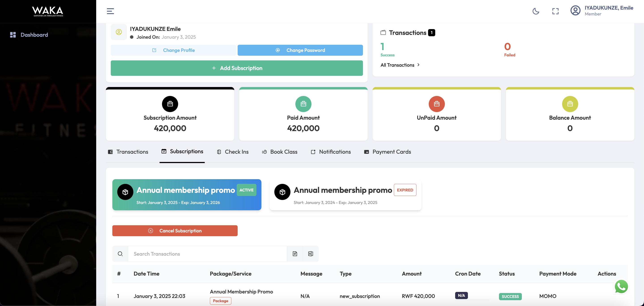
Task: Click the ACTIVE status badge
Action: pos(247,190)
